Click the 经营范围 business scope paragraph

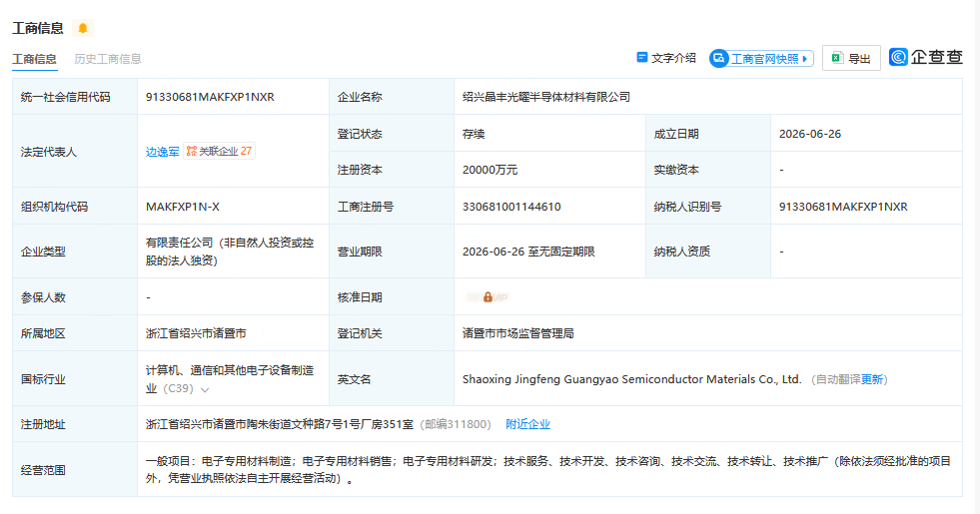click(x=548, y=470)
